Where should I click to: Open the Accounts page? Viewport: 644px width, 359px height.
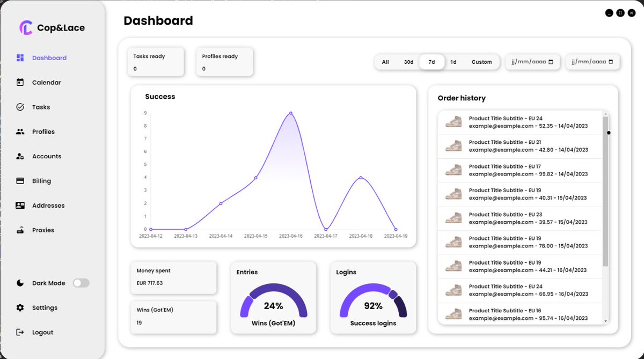click(47, 156)
